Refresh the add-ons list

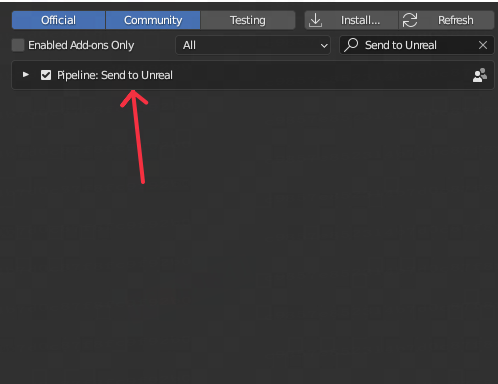click(x=446, y=20)
